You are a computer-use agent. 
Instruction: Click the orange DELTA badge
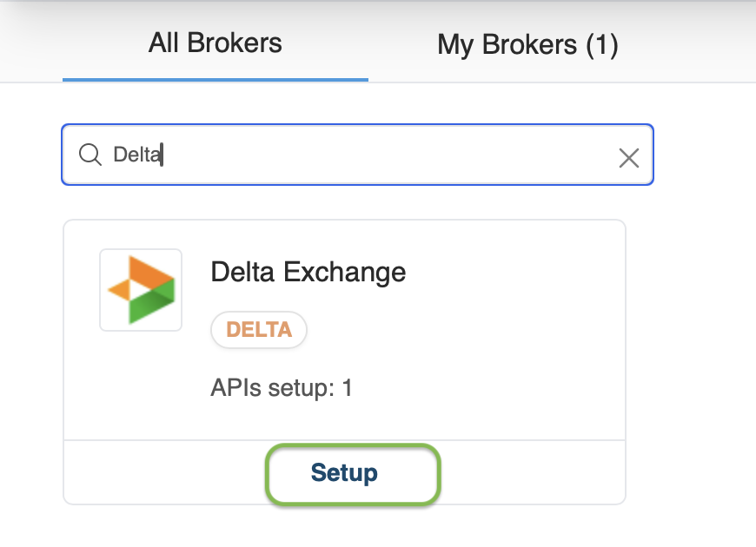259,330
